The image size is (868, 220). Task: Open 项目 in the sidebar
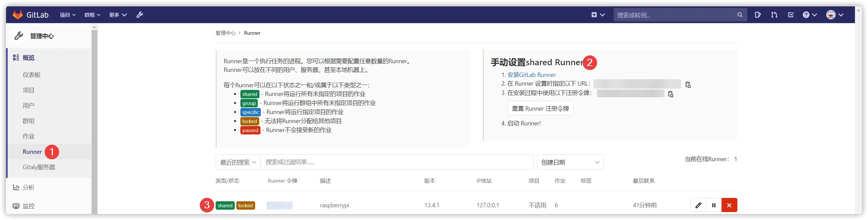(x=28, y=90)
